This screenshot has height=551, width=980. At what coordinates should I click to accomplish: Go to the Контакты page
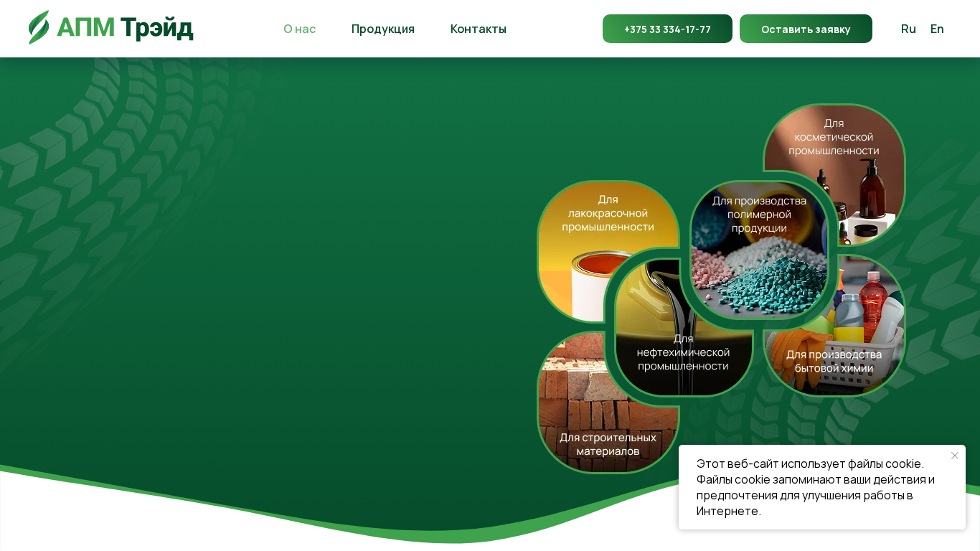479,29
